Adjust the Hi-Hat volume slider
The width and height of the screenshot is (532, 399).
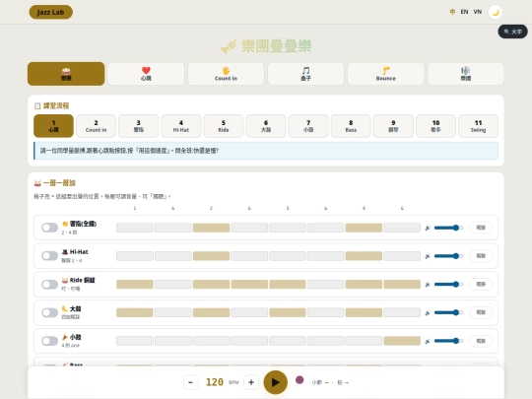[448, 256]
